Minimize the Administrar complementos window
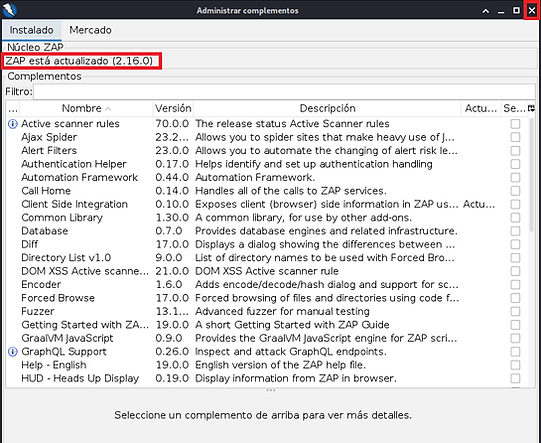541x443 pixels. [x=501, y=11]
